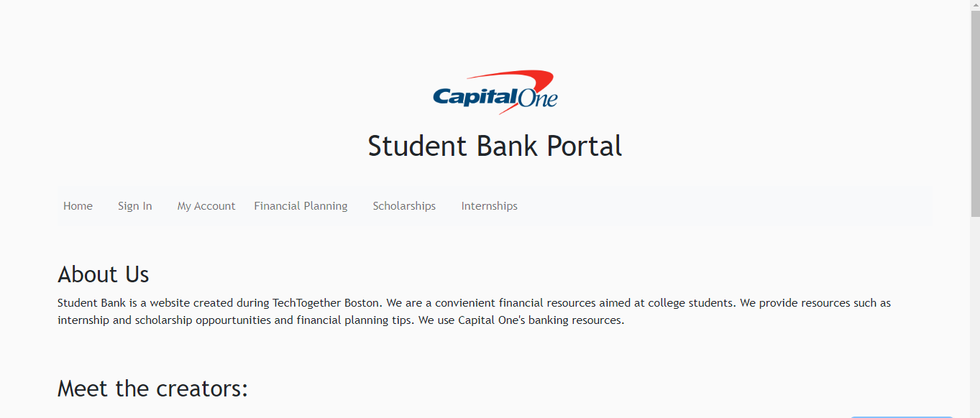Viewport: 980px width, 418px height.
Task: Click the Student Bank Portal title
Action: click(x=495, y=146)
